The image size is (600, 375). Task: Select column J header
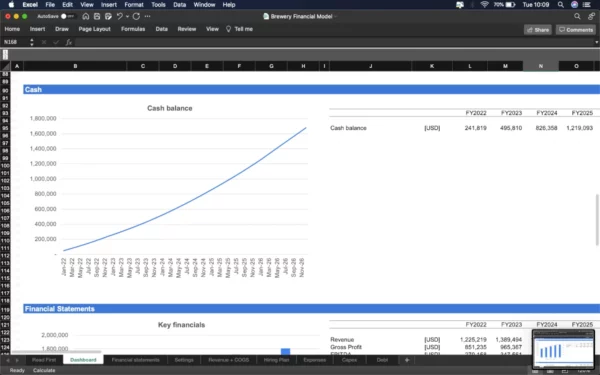pos(370,66)
